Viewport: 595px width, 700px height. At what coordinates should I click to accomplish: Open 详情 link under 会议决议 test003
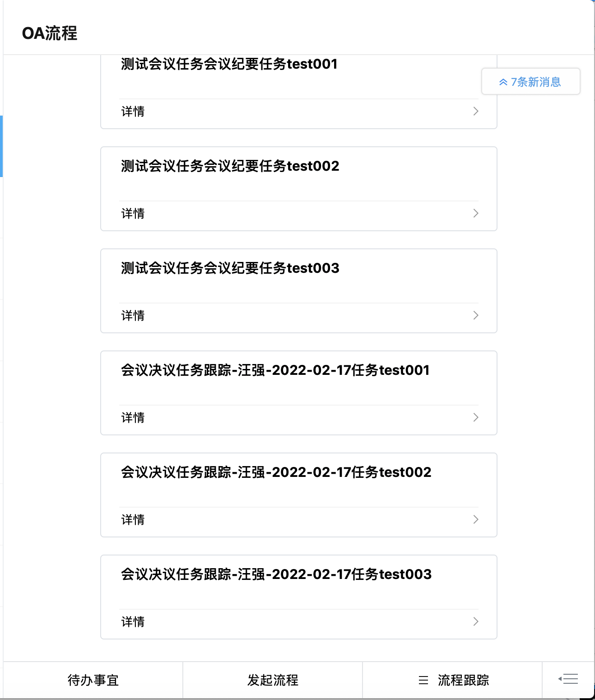(x=133, y=622)
